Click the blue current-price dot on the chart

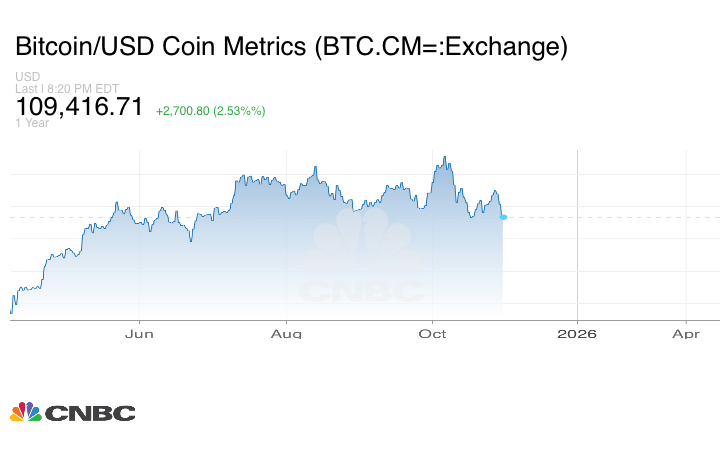pyautogui.click(x=503, y=217)
